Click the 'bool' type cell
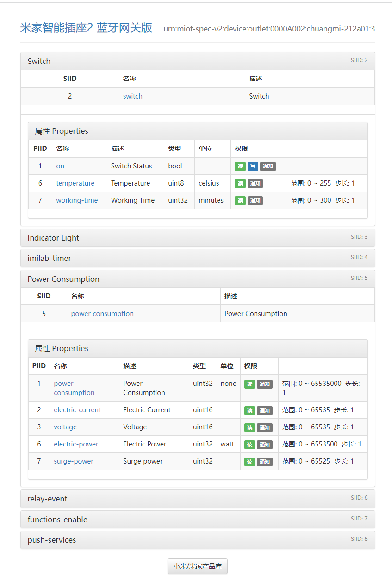The height and width of the screenshot is (588, 392). (179, 166)
